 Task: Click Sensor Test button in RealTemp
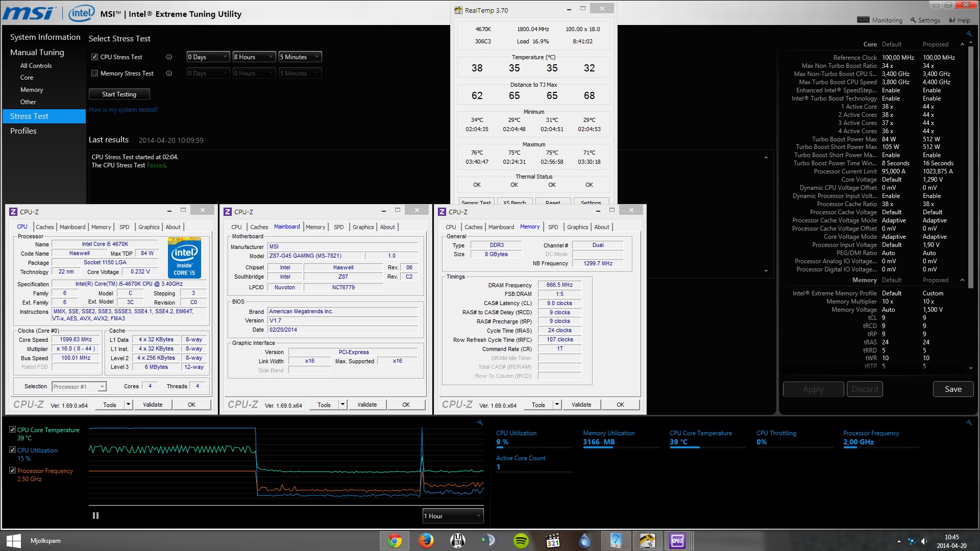(476, 202)
